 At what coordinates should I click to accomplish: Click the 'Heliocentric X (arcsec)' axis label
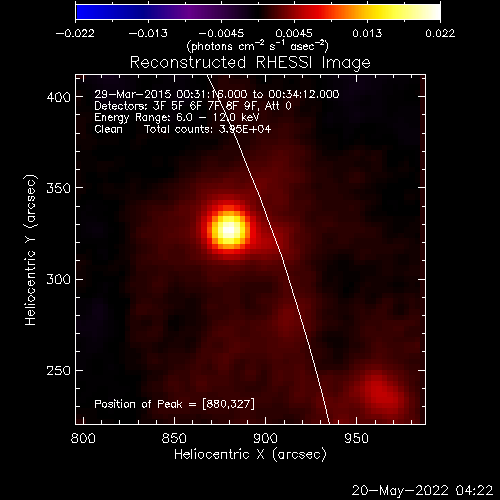click(250, 455)
